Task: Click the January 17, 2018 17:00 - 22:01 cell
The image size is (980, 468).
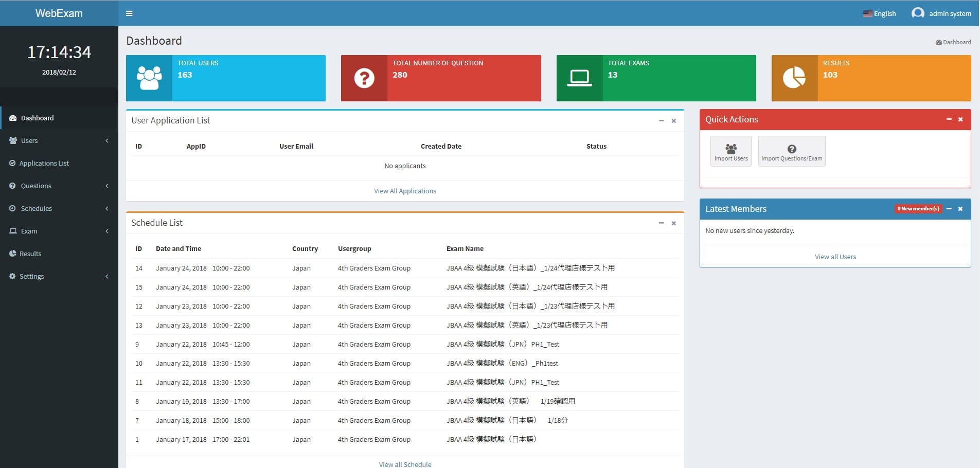Action: click(x=203, y=439)
